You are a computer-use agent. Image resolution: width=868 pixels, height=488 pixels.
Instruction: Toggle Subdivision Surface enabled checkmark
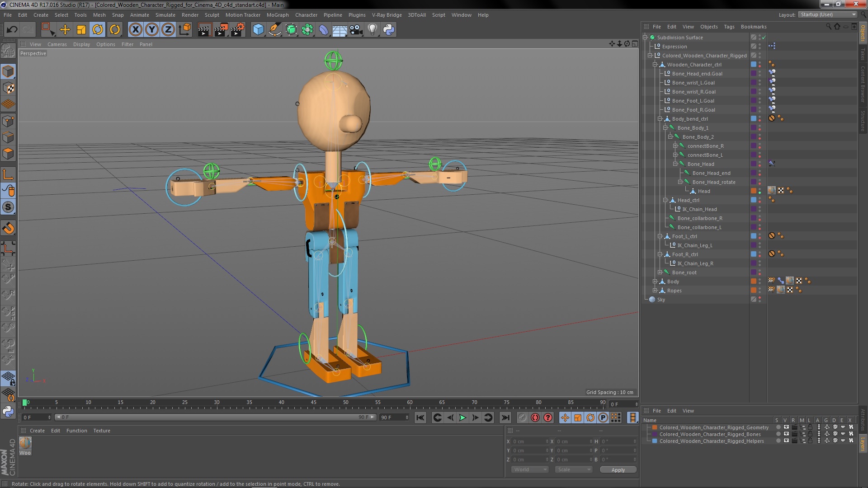764,38
